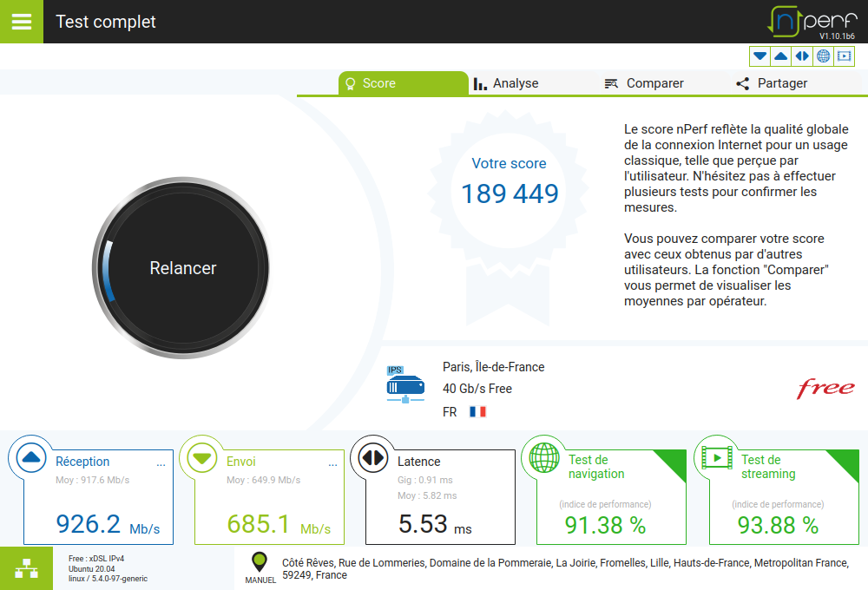Image resolution: width=868 pixels, height=590 pixels.
Task: Click the nPerf logo
Action: (x=812, y=21)
